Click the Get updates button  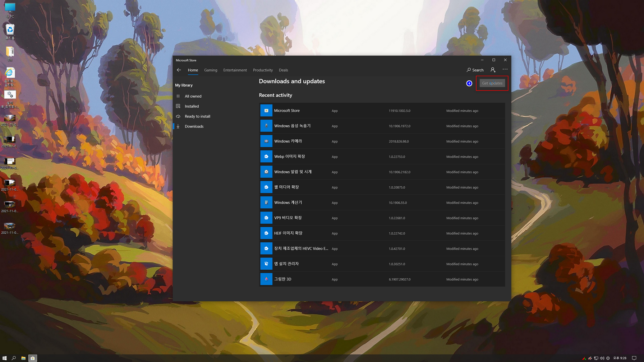492,83
